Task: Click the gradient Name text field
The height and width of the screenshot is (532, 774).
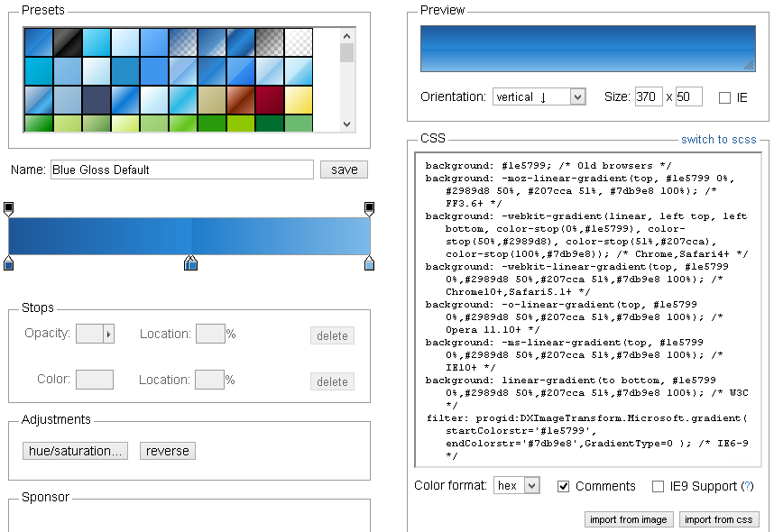Action: pos(181,170)
